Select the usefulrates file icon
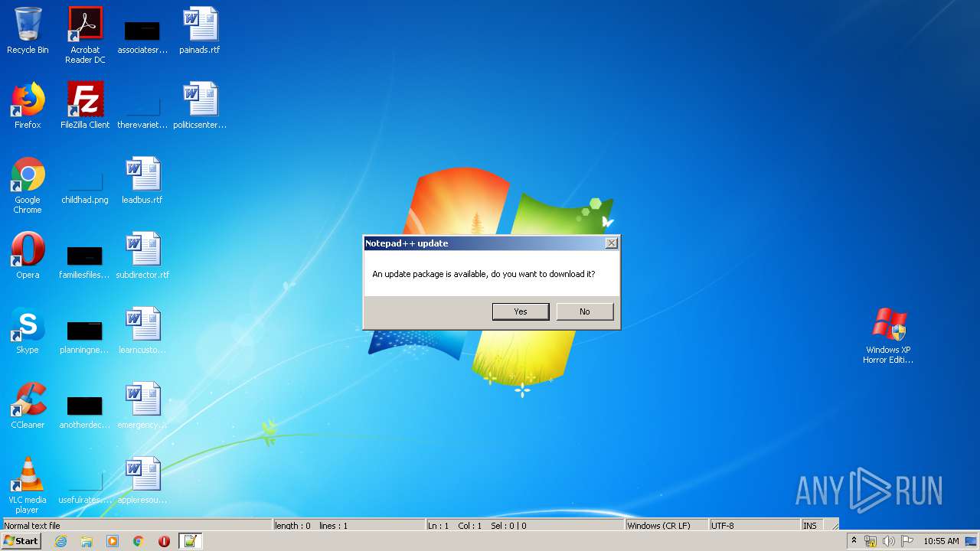 coord(85,487)
